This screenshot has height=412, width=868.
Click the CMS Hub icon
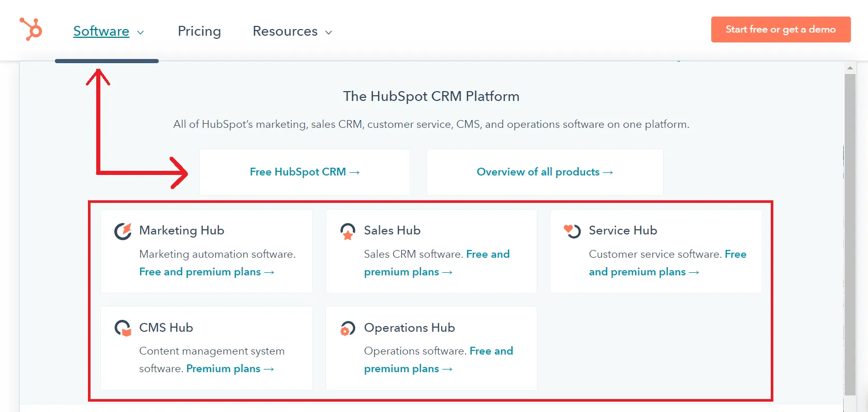click(x=123, y=328)
